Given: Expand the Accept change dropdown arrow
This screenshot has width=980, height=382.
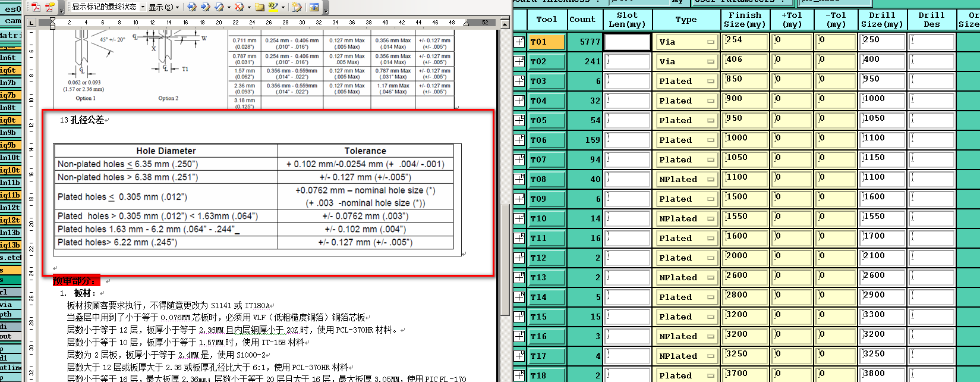Looking at the screenshot, I should 228,7.
